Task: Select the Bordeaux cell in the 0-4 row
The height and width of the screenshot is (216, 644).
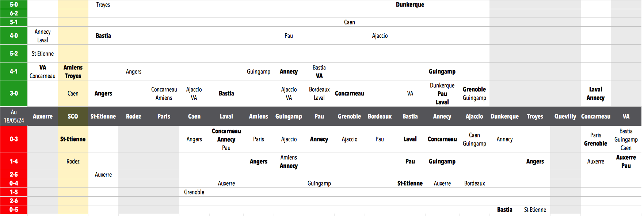Action: [474, 183]
